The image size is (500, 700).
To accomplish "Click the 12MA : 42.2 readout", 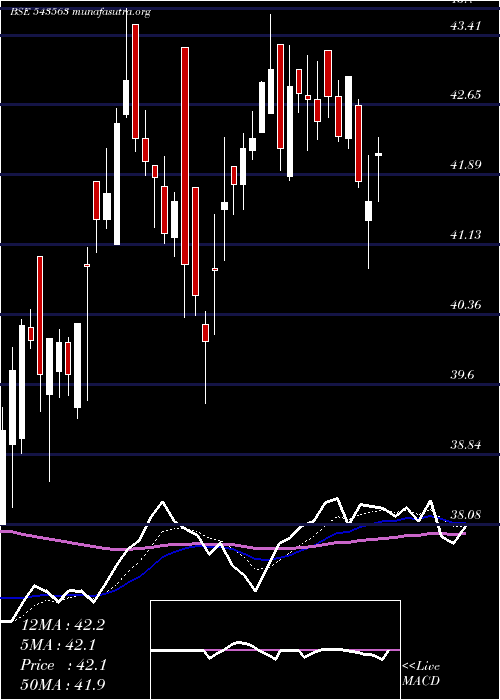I will coord(63,625).
